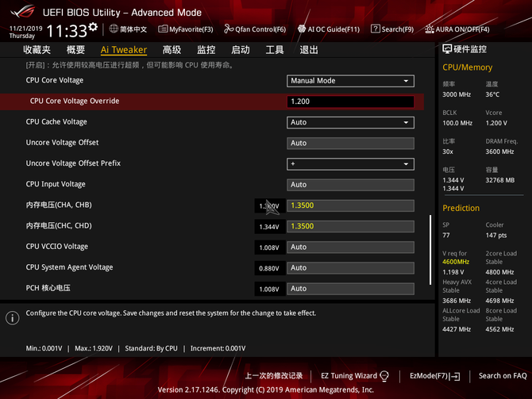Screen dimensions: 532x399
Task: Click the Uncore Voltage Offset field
Action: (350, 143)
